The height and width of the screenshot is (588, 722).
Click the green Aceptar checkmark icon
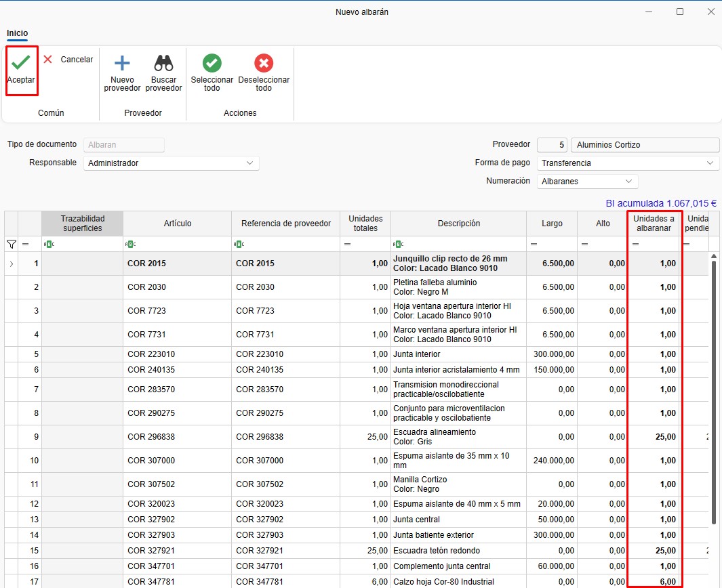21,62
